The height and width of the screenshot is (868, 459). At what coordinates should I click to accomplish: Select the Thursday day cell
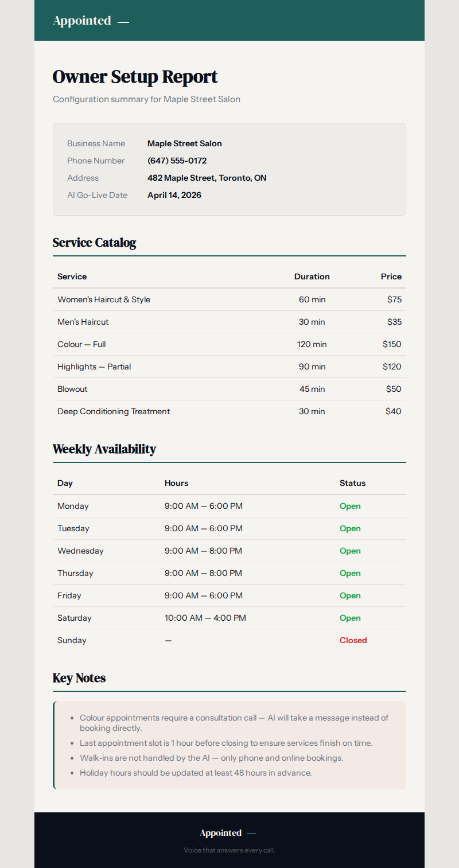(x=75, y=573)
